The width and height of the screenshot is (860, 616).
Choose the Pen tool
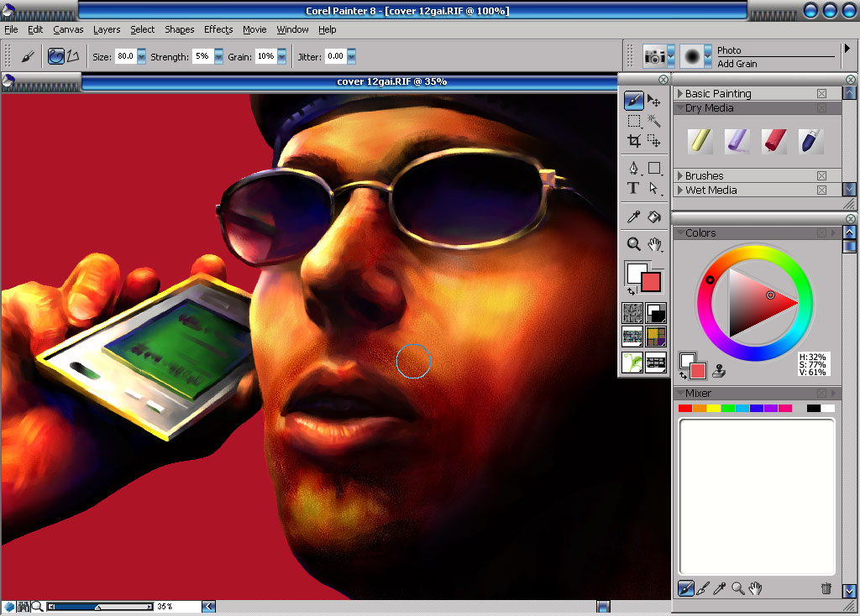pos(634,168)
